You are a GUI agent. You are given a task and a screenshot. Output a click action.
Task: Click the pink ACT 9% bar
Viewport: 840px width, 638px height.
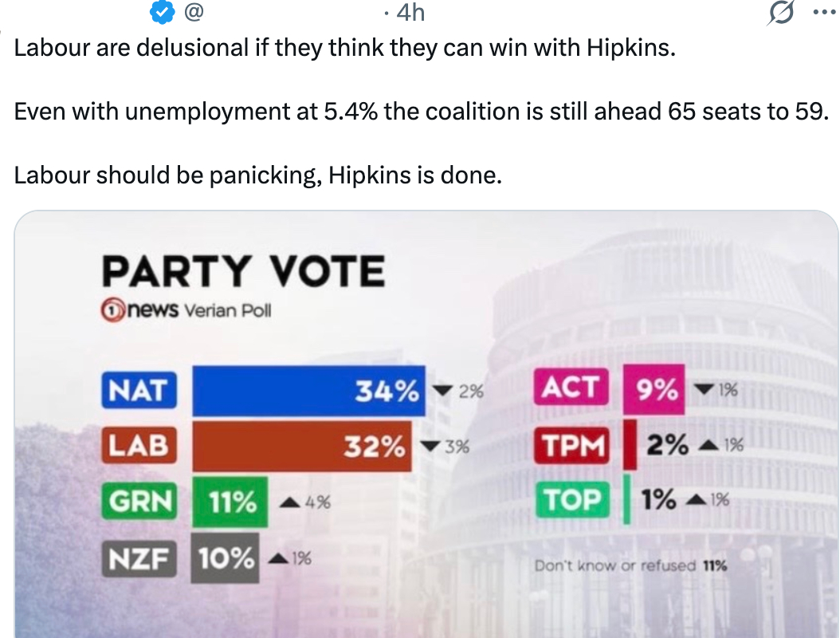[654, 389]
